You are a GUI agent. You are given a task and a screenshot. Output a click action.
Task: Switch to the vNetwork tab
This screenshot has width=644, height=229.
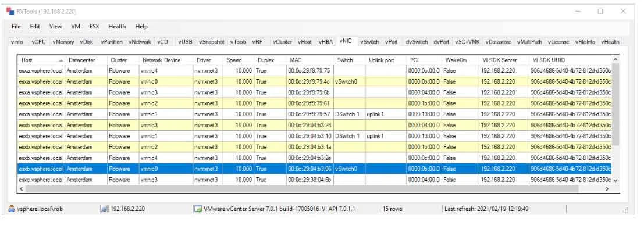coord(140,42)
